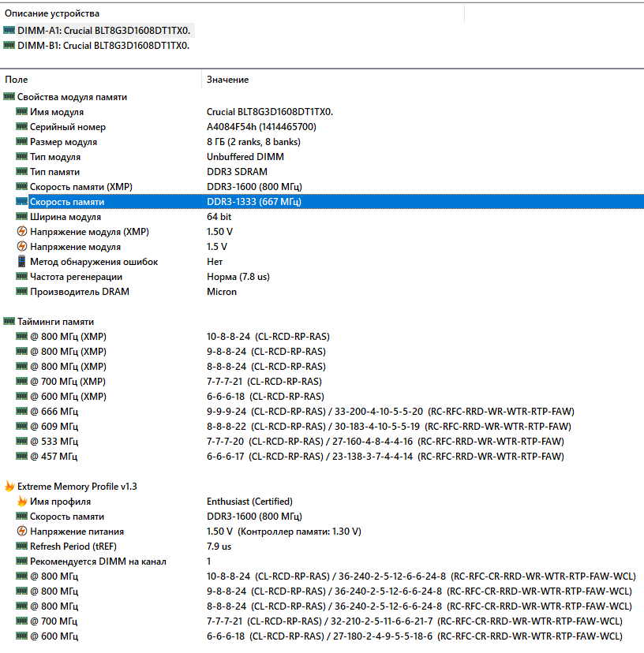
Task: Click the chip icon for Refresh Period (tREF)
Action: point(21,546)
